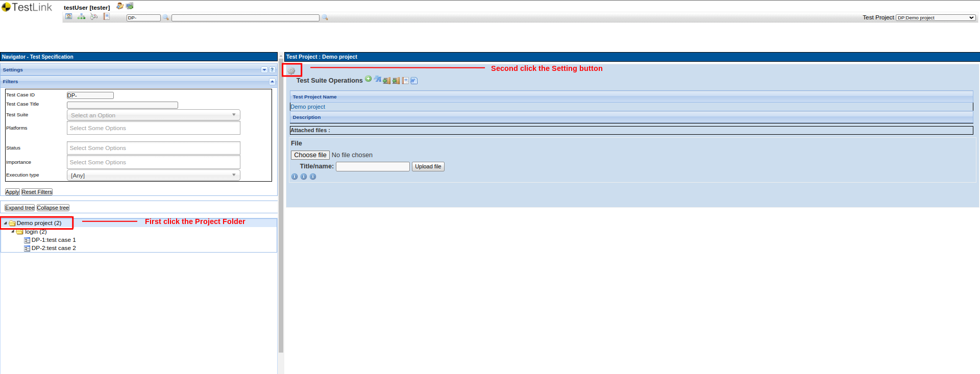This screenshot has width=980, height=374.
Task: Collapse the Filters panel
Action: coord(272,82)
